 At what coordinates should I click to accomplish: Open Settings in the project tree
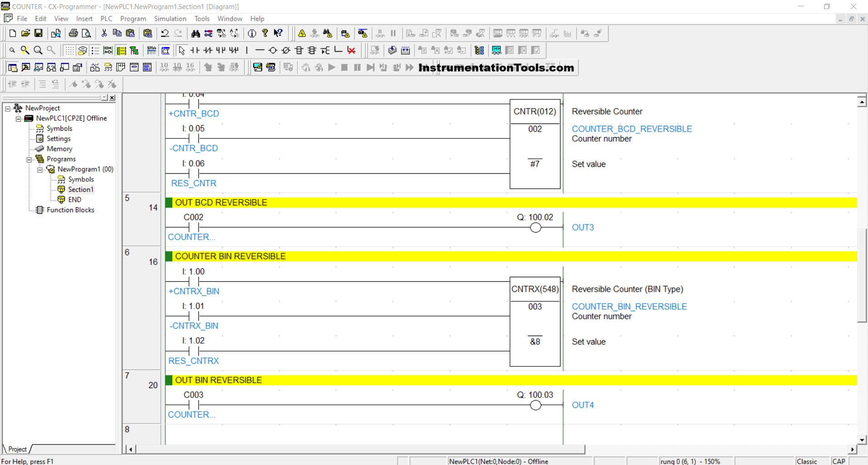pos(59,139)
